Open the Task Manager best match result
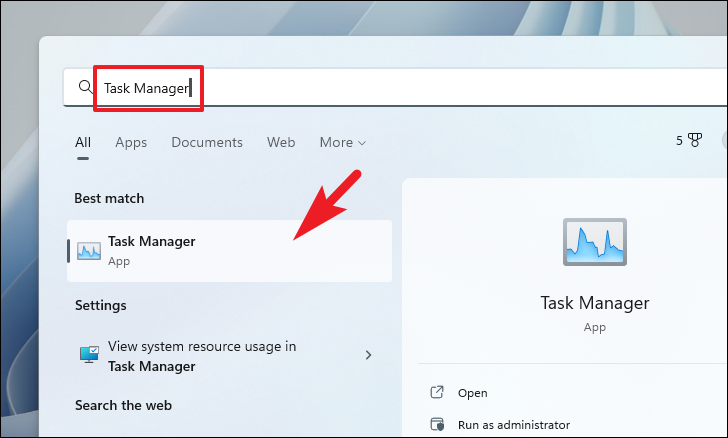This screenshot has width=728, height=438. tap(229, 251)
